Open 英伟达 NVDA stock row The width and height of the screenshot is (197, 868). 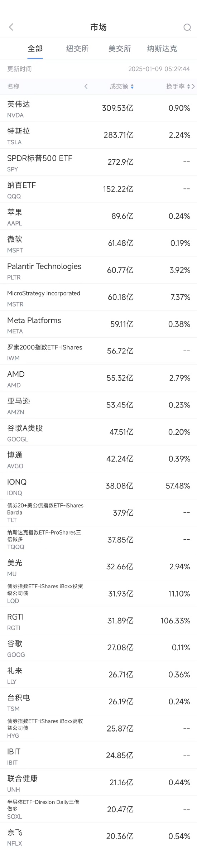tap(98, 108)
